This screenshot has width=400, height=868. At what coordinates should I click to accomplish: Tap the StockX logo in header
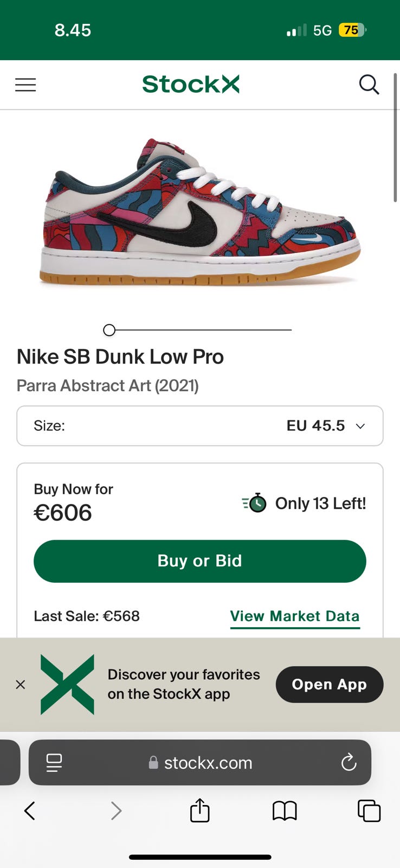tap(191, 85)
